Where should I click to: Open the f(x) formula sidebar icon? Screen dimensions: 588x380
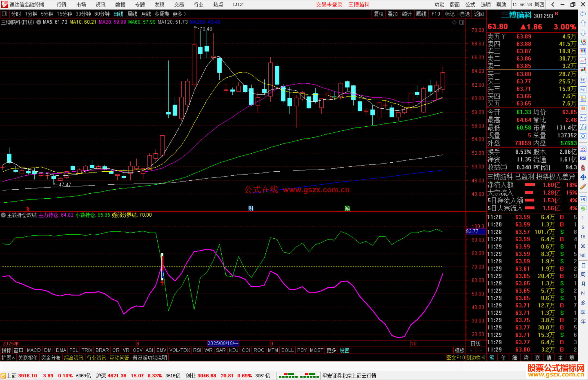click(583, 127)
